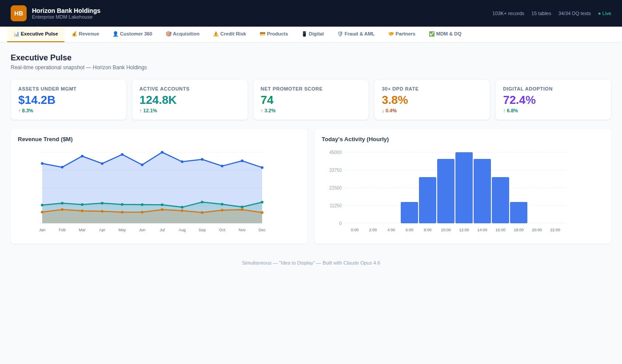Click the person icon on Customer 360 tab
The height and width of the screenshot is (364, 622).
click(116, 34)
